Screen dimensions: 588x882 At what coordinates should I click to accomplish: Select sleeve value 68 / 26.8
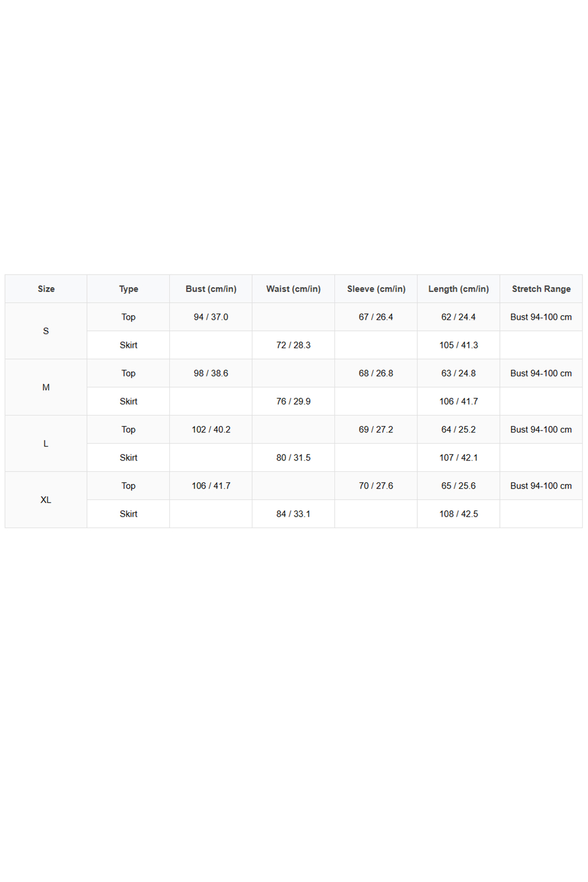click(x=376, y=373)
